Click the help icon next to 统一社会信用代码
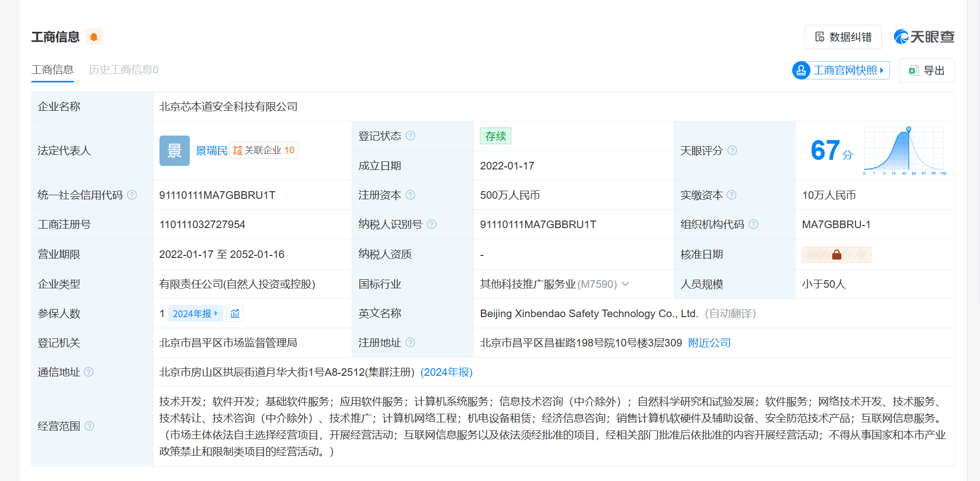This screenshot has height=481, width=980. coord(132,195)
